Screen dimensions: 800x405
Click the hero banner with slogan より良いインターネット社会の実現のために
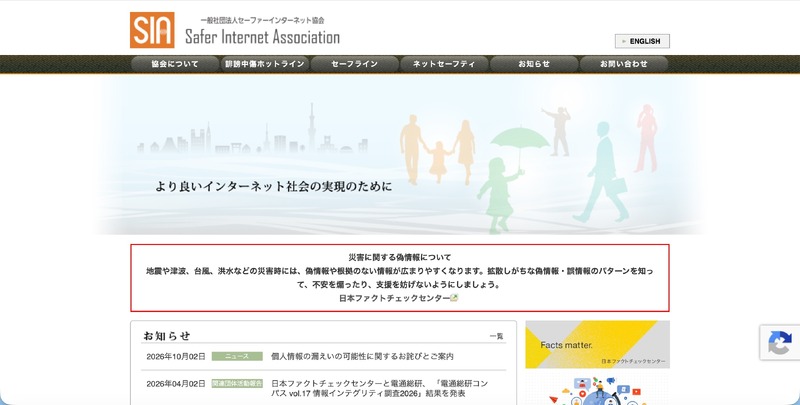[x=400, y=156]
